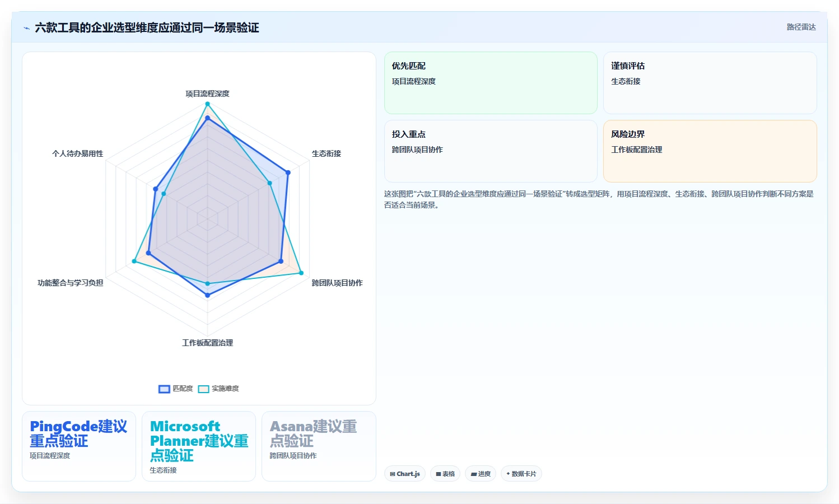
Task: Click the blue 匹配度 point on 个人待办易用性 axis
Action: (x=155, y=189)
